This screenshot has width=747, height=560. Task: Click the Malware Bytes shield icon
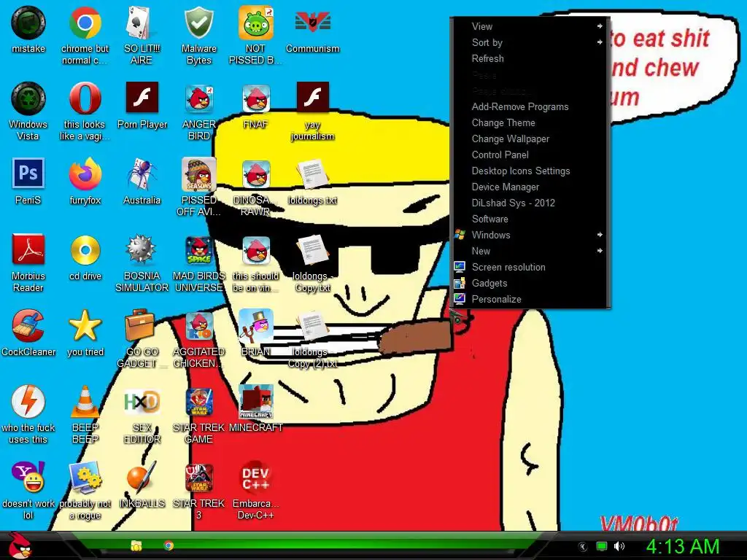click(x=198, y=23)
